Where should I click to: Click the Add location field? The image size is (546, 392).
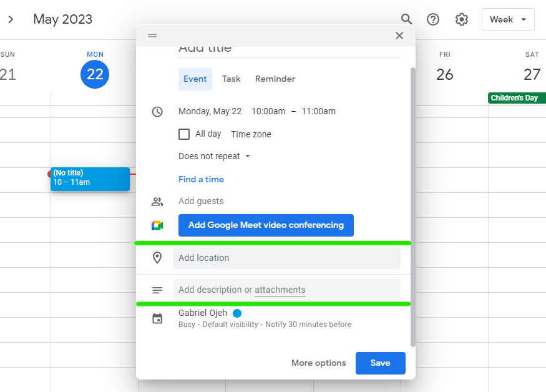[287, 258]
